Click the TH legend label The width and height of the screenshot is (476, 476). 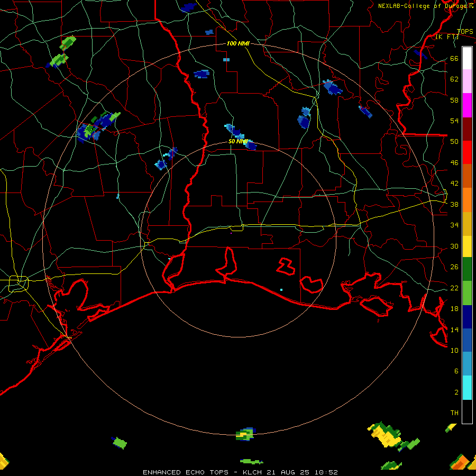[x=454, y=413]
